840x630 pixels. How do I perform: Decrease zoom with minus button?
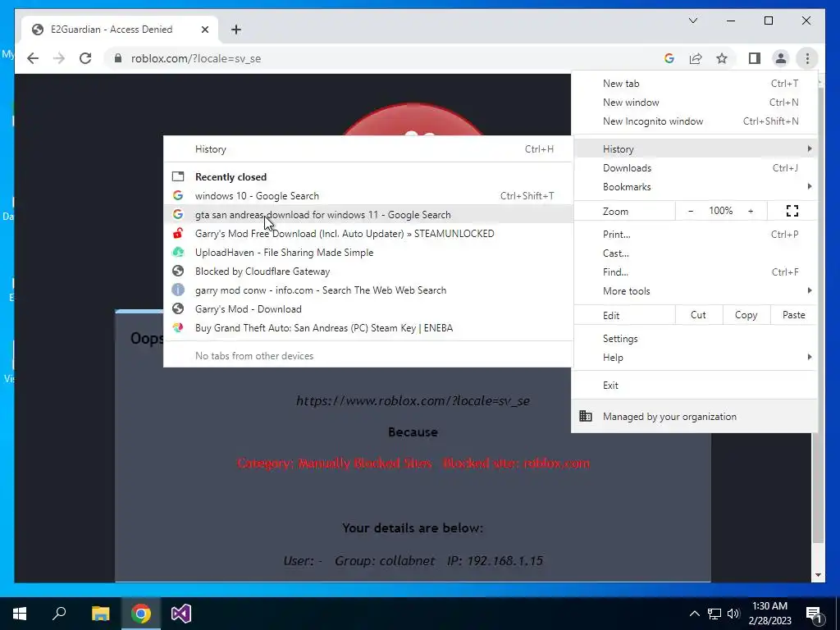point(691,211)
